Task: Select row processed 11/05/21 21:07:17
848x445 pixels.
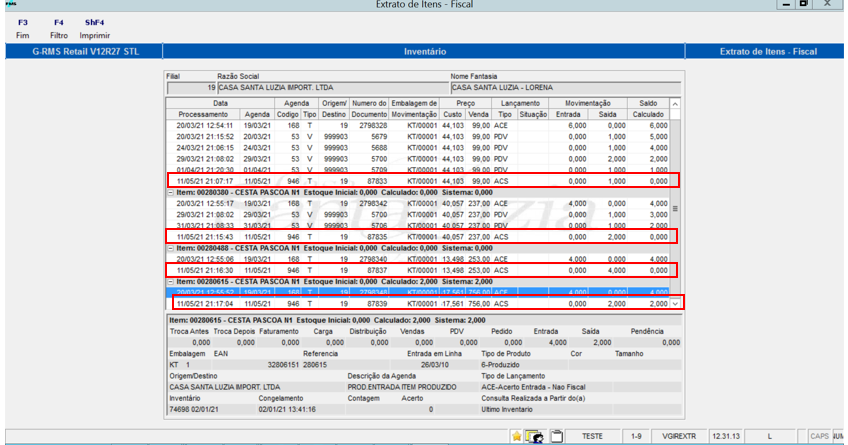Action: (418, 181)
